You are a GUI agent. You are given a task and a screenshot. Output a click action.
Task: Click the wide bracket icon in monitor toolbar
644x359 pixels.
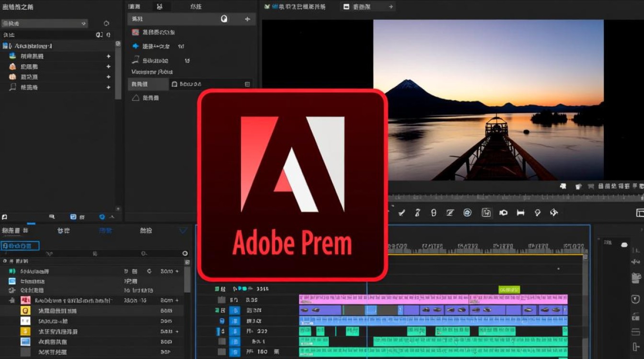pos(520,213)
